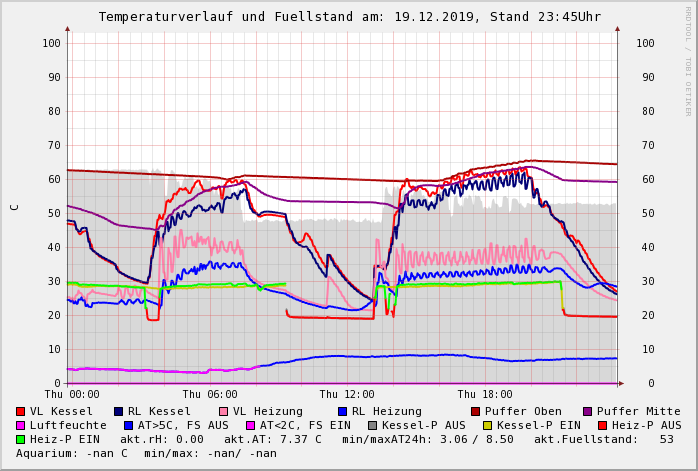Click the 'AT>5C, FS AUS' legend swatch
This screenshot has height=471, width=698.
coord(129,425)
